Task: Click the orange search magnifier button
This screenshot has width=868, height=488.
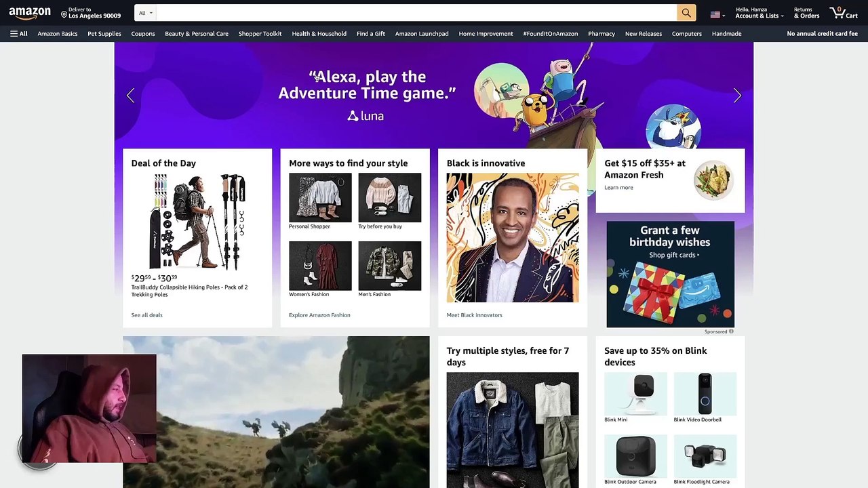Action: point(686,13)
